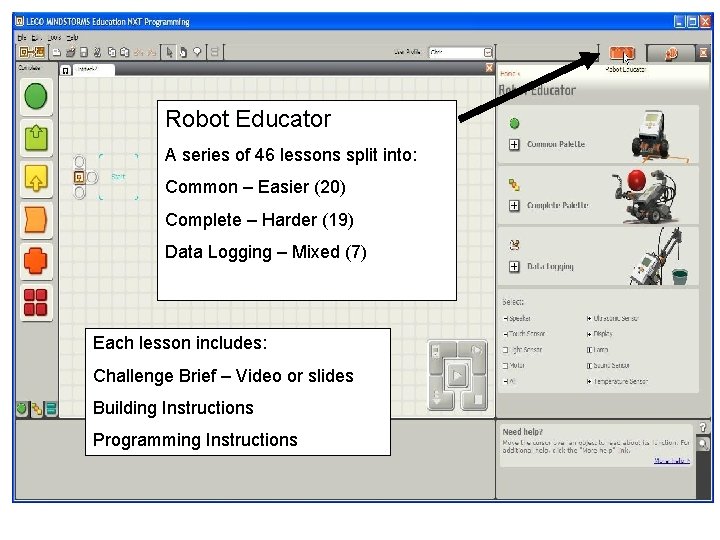Switch to Custom palette tab at bottom-left
The height and width of the screenshot is (540, 720).
[x=51, y=409]
